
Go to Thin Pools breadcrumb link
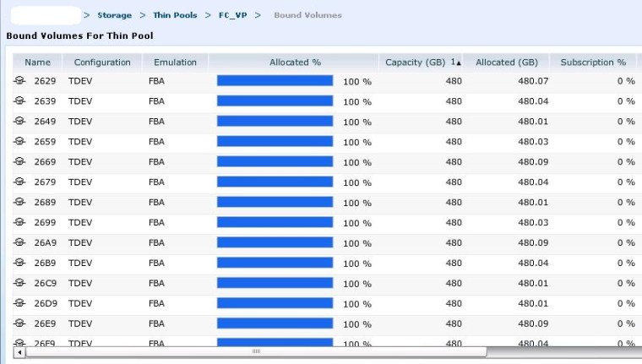coord(174,15)
